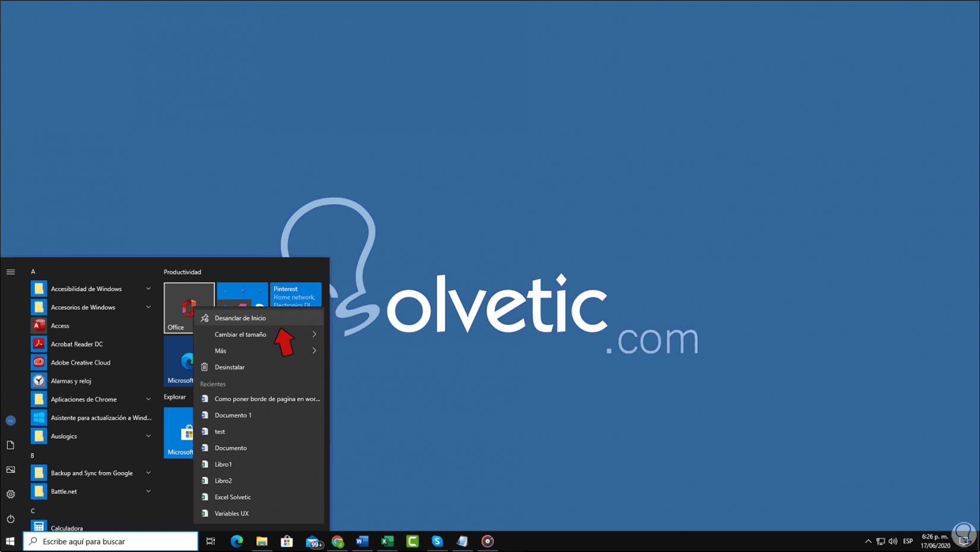Open Pictures from the Start sidebar
Image resolution: width=980 pixels, height=552 pixels.
(x=11, y=469)
